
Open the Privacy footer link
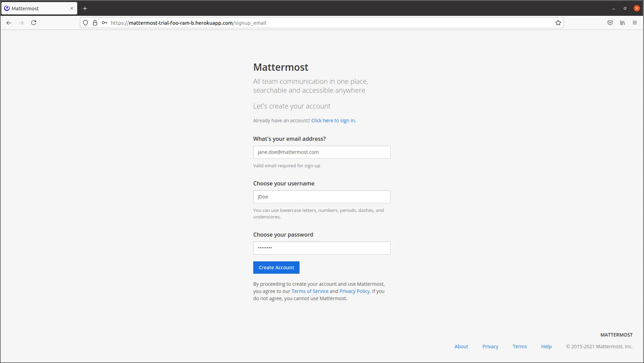pos(490,347)
